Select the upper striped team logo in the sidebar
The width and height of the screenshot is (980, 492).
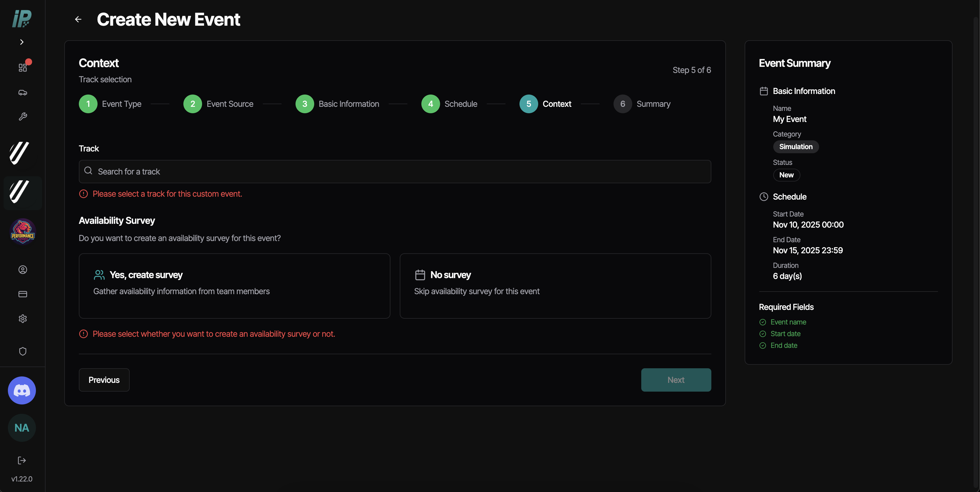point(19,153)
